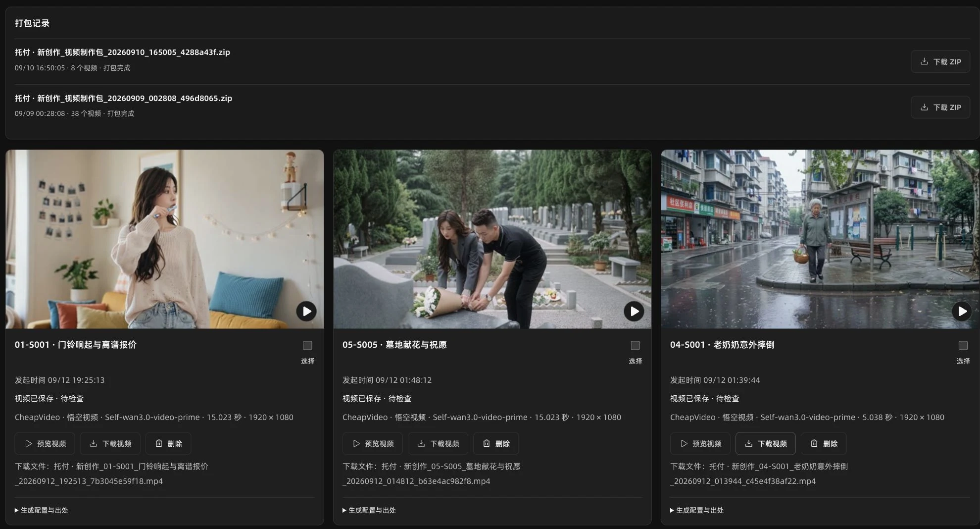Open the old lady rainy street thumbnail
This screenshot has width=980, height=529.
pyautogui.click(x=820, y=239)
